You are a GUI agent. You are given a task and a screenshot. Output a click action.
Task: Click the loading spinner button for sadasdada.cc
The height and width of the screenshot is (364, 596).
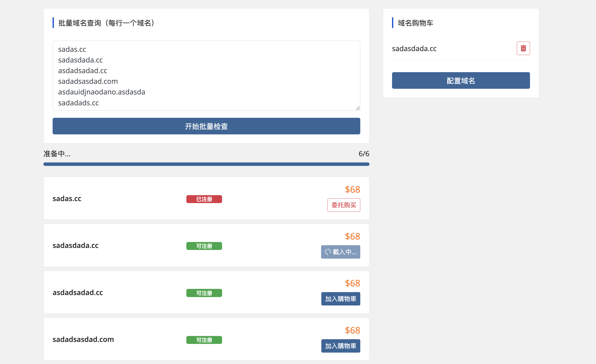click(x=340, y=252)
